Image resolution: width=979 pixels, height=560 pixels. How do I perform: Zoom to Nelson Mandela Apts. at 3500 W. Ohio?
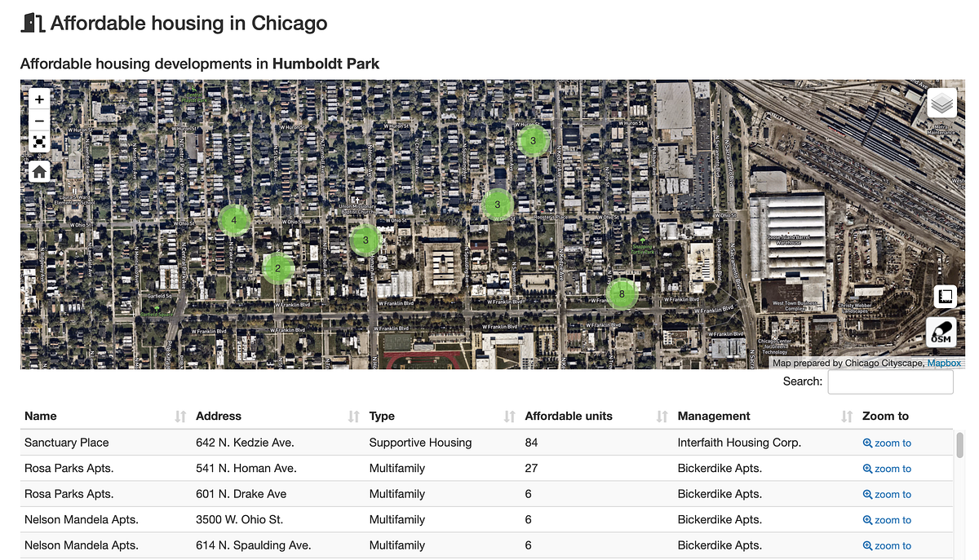pos(887,520)
